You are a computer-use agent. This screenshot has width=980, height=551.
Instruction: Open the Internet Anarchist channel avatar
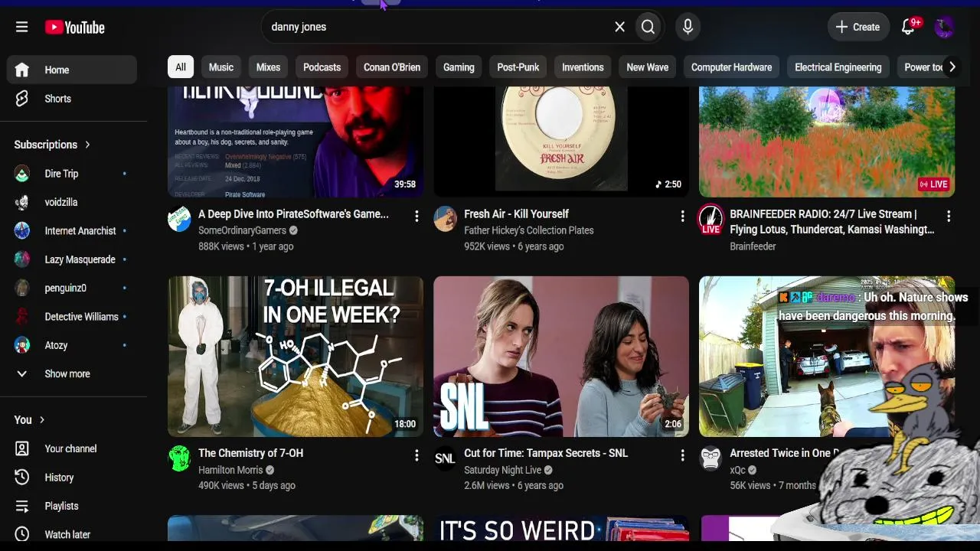22,231
